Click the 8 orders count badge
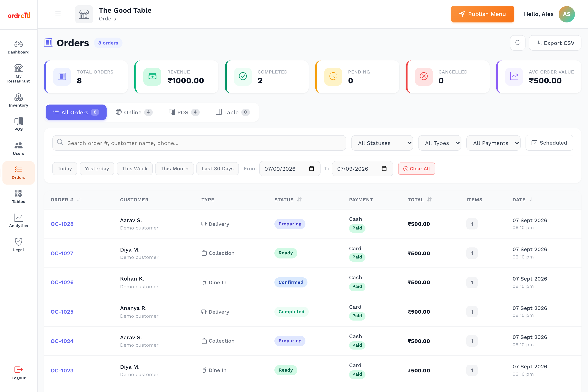588x392 pixels. 108,43
